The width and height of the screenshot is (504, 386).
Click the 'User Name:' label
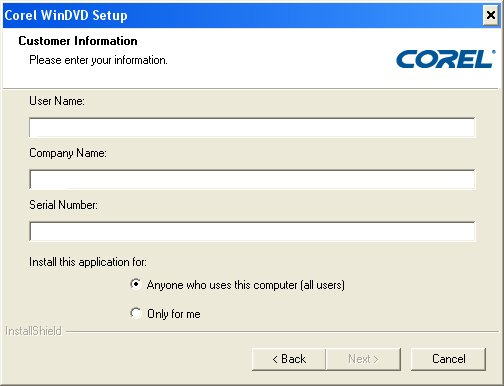(57, 101)
